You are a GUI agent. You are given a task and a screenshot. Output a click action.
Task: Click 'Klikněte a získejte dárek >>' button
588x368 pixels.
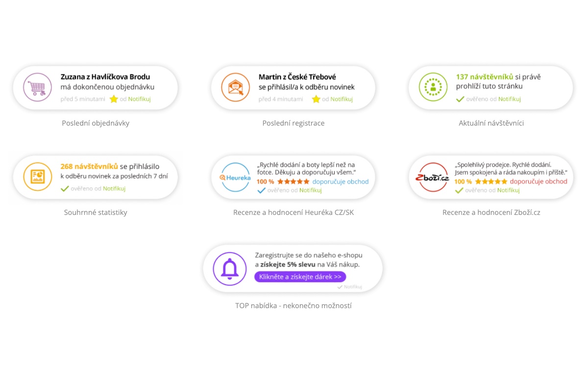300,277
